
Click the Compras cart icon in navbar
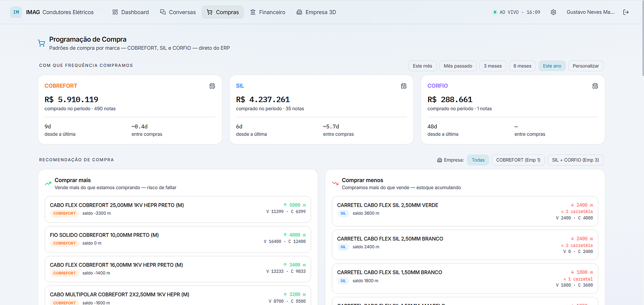pyautogui.click(x=209, y=12)
